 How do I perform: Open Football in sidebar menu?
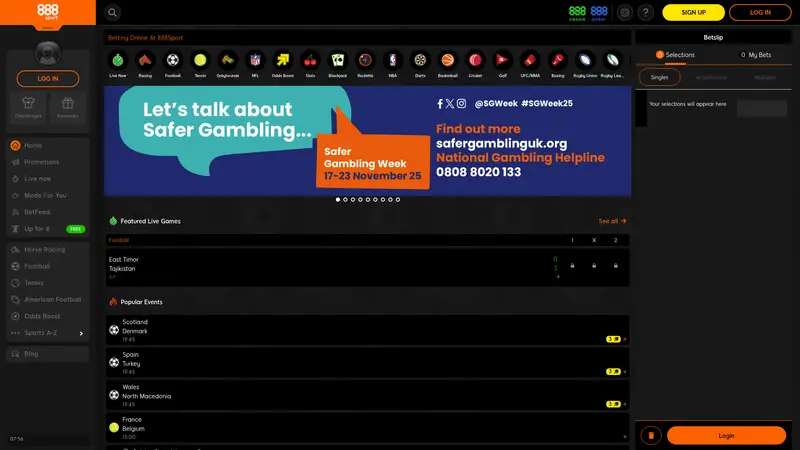(x=48, y=266)
